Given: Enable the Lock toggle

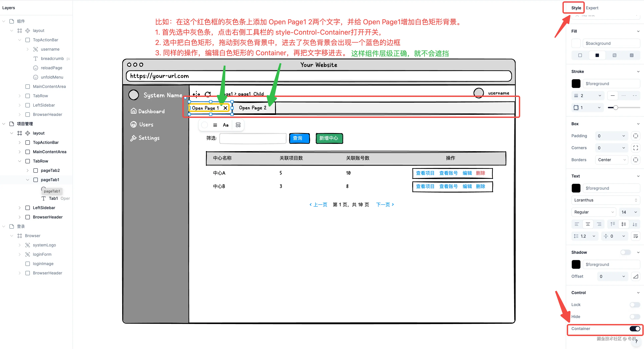Looking at the screenshot, I should click(x=635, y=305).
